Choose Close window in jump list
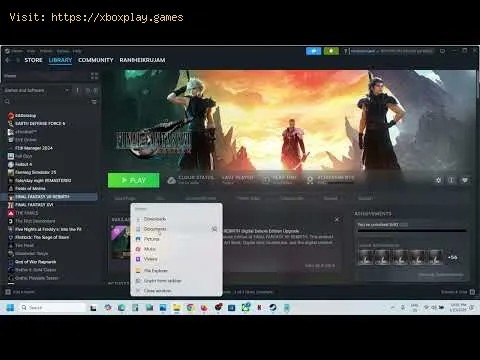Viewport: 480px width, 360px height. click(x=176, y=291)
